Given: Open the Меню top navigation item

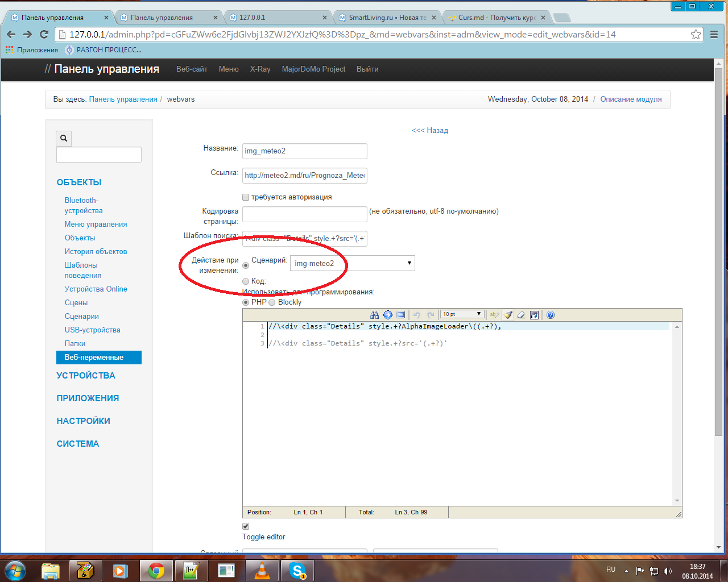Looking at the screenshot, I should (x=229, y=69).
